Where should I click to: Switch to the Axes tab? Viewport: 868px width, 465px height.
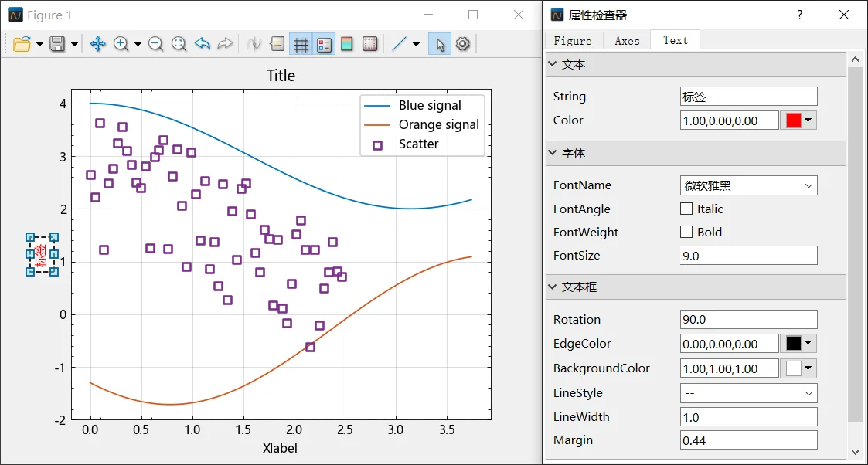click(x=627, y=41)
